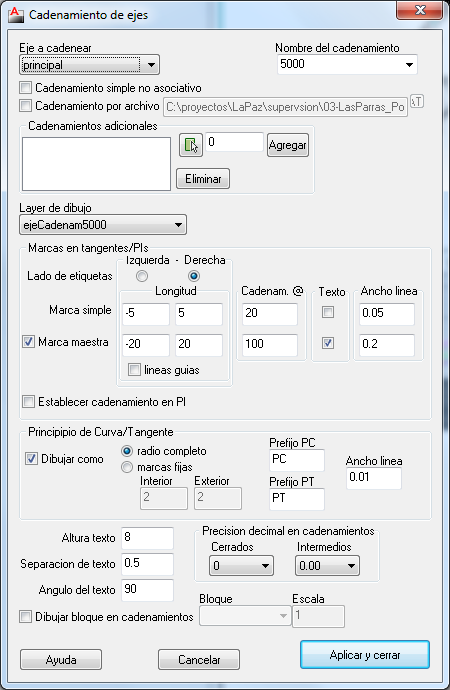Image resolution: width=450 pixels, height=690 pixels.
Task: Open Ayuda help button
Action: pos(61,660)
